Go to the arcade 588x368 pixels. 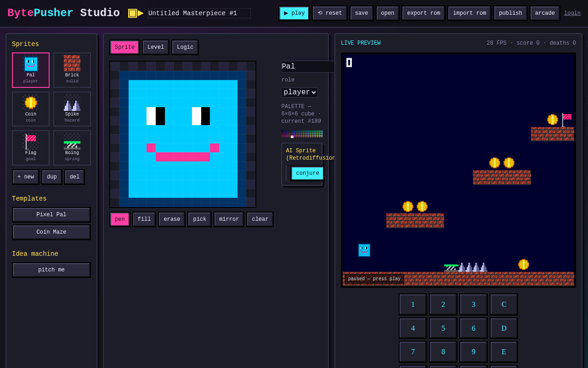545,13
